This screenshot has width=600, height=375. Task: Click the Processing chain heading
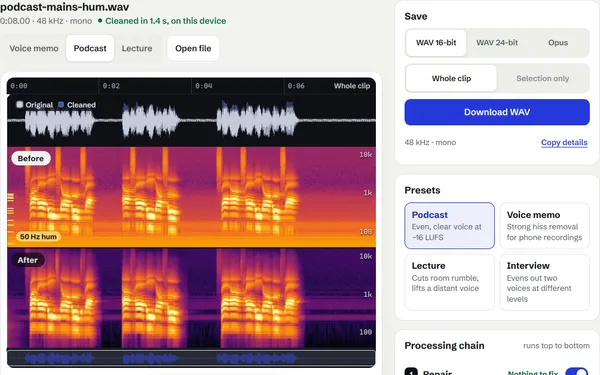(x=444, y=346)
